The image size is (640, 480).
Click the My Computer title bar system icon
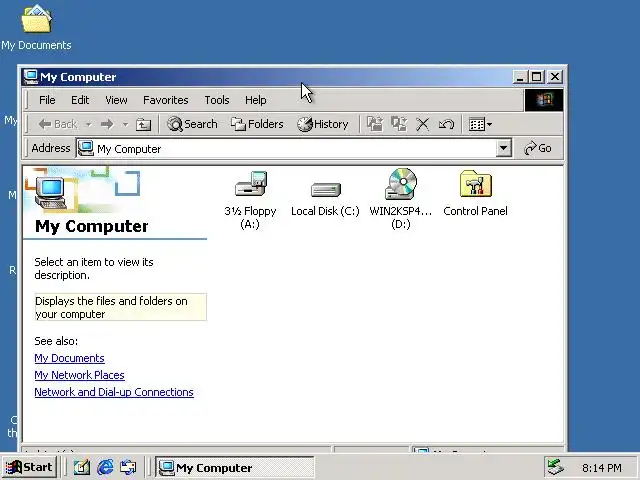[x=31, y=76]
